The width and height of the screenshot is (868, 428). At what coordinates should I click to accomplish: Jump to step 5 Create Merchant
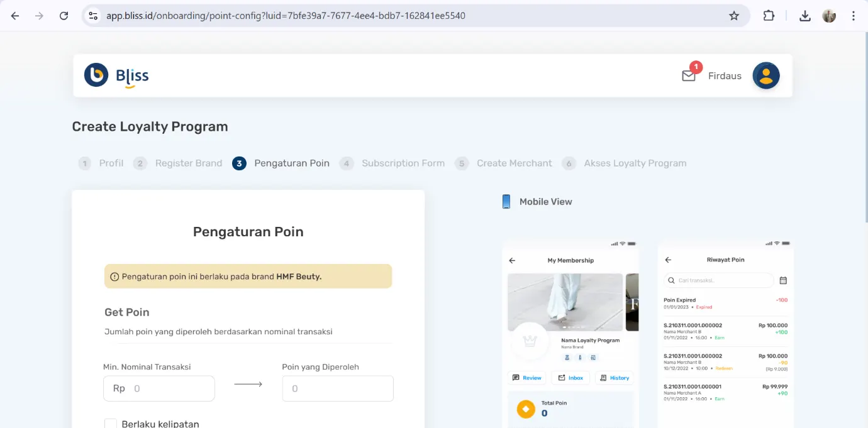point(504,163)
